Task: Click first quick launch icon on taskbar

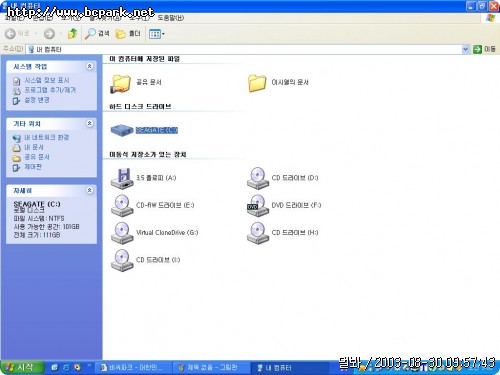Action: click(54, 367)
